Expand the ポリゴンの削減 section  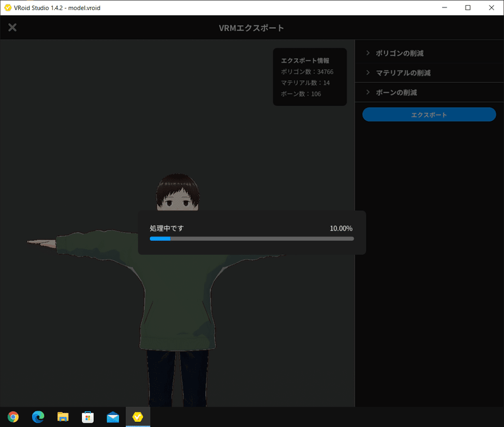coord(430,53)
